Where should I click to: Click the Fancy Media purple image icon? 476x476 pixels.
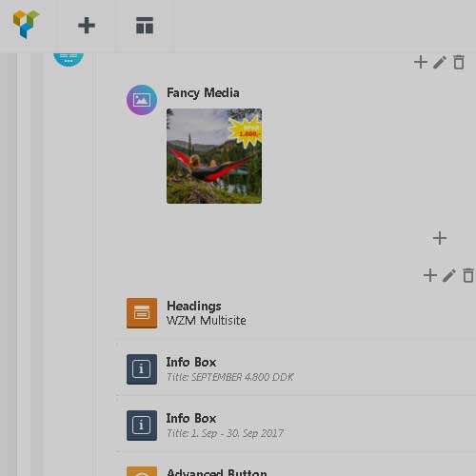(x=142, y=100)
